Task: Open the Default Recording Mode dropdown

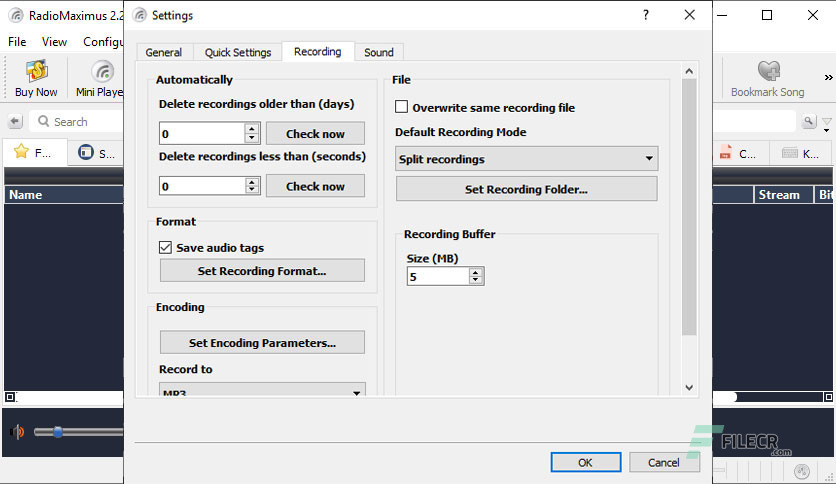Action: click(x=526, y=158)
